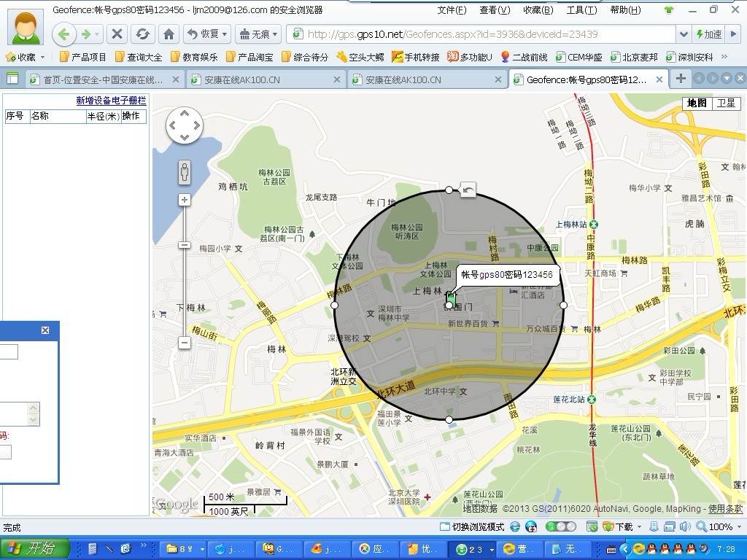
Task: Open the address bar history dropdown
Action: click(683, 34)
